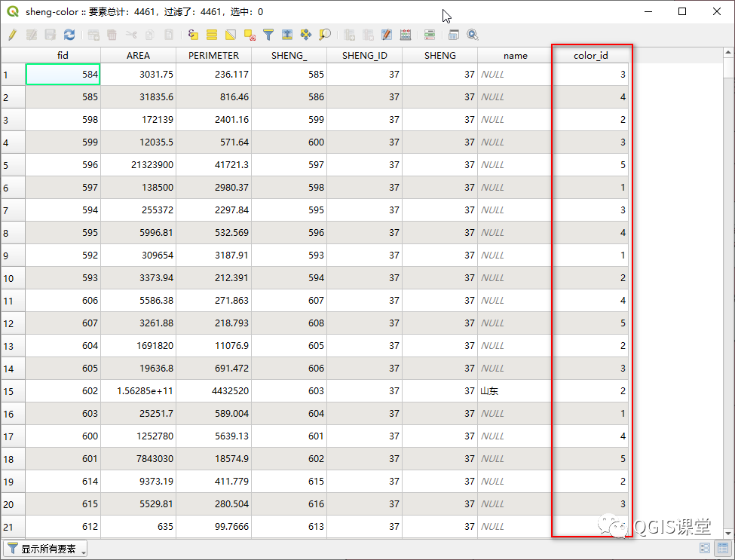The image size is (735, 560).
Task: Click SHENG_ cell 616
Action: coord(289,503)
